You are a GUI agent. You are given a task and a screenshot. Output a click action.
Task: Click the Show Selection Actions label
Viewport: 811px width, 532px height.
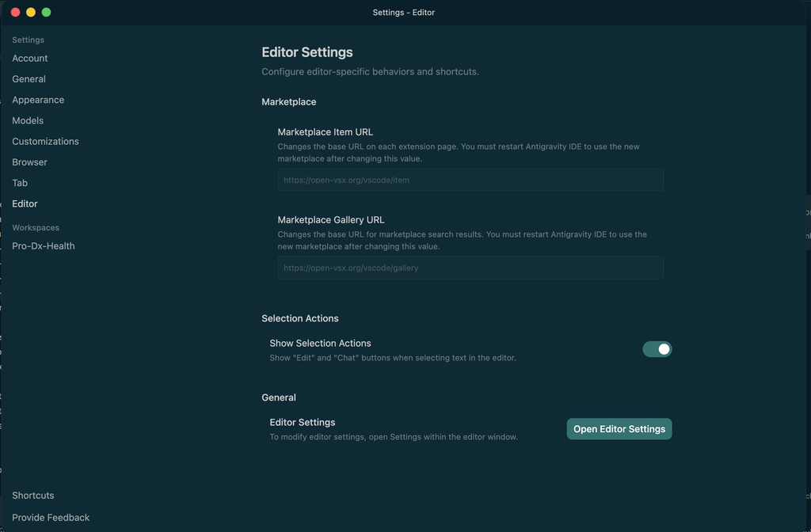point(320,344)
